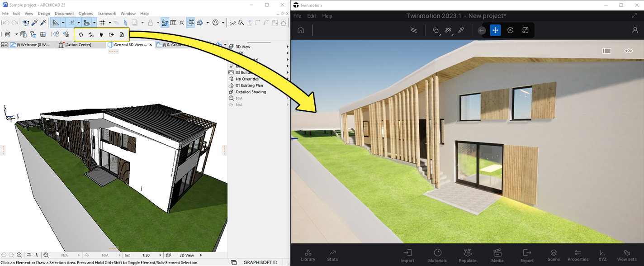Expand the 3D View quick options arrow

288,47
